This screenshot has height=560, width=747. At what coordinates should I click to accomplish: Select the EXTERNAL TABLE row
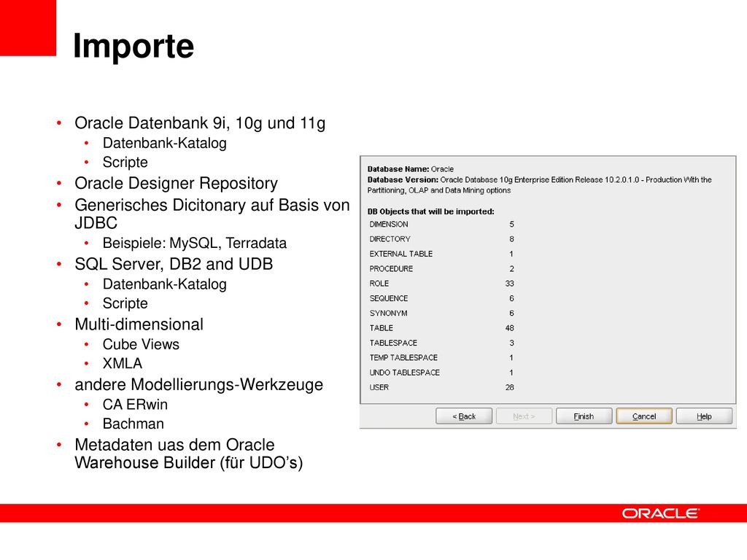[x=441, y=254]
